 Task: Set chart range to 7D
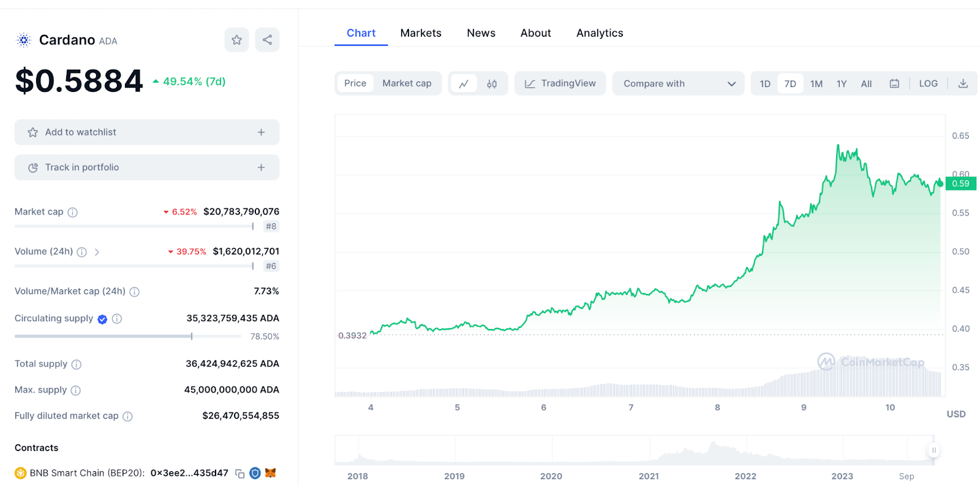(790, 83)
